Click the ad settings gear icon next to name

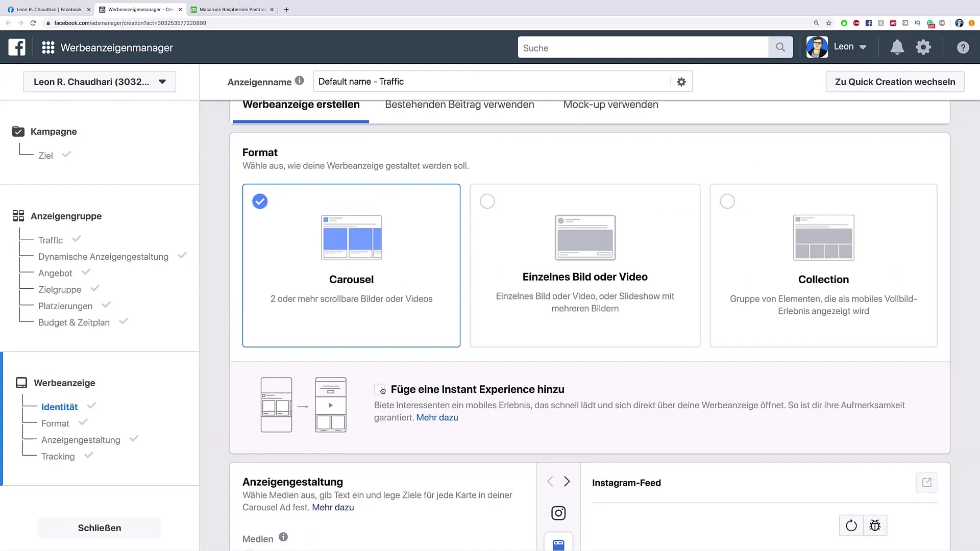[681, 82]
